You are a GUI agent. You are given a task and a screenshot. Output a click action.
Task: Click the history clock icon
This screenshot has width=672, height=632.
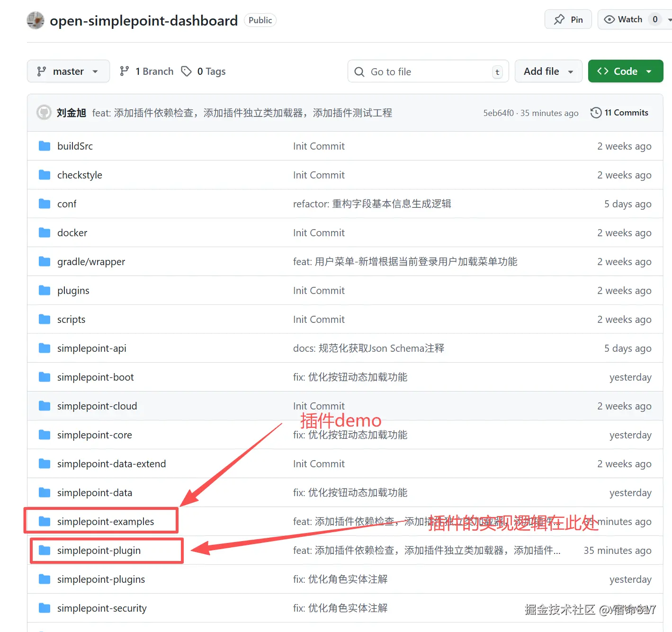pyautogui.click(x=596, y=113)
